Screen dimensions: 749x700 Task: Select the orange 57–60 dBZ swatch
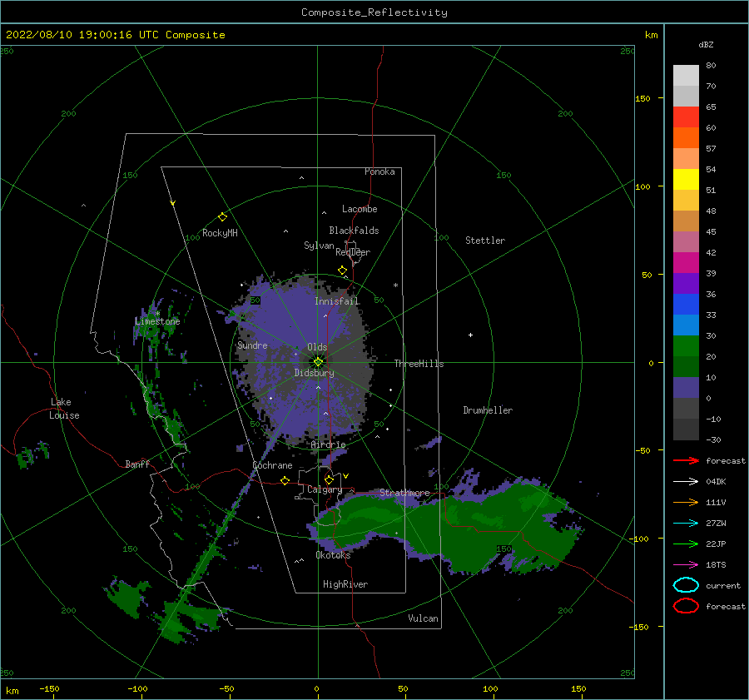pyautogui.click(x=686, y=137)
